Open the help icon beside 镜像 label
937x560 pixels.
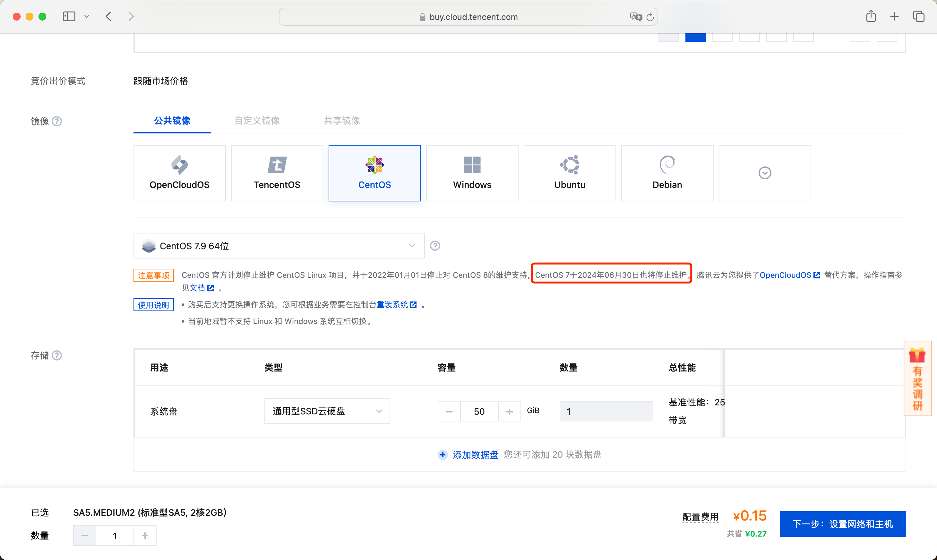[x=56, y=121]
